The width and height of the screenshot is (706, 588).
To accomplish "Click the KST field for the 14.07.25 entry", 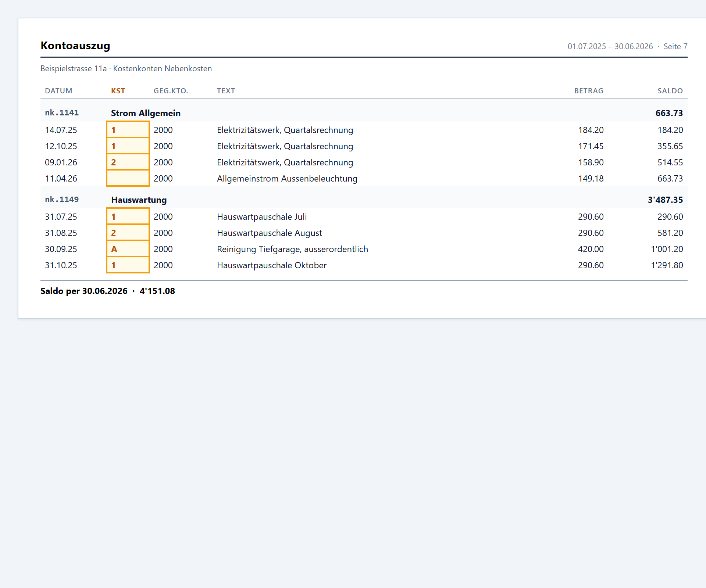I will pyautogui.click(x=128, y=130).
